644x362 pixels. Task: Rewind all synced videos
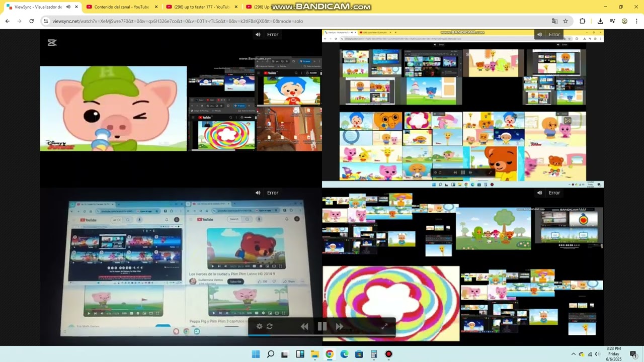[x=304, y=327]
